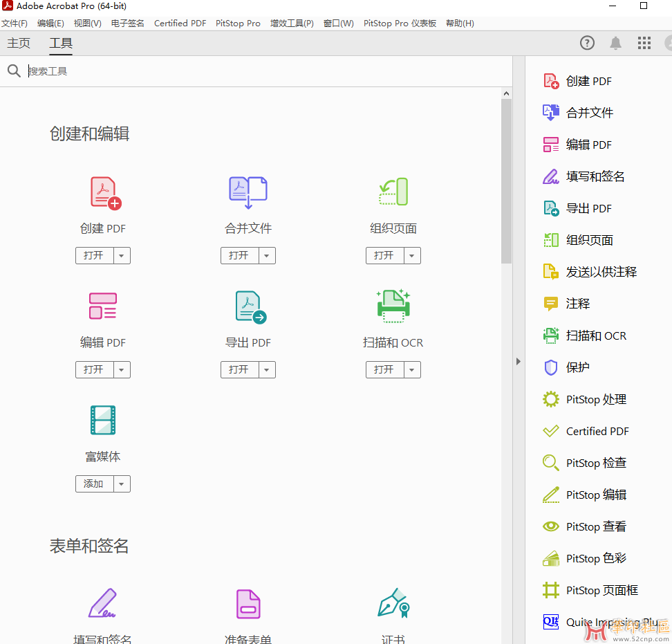Open the PitStop Pro menu
This screenshot has height=644, width=672.
(x=238, y=23)
